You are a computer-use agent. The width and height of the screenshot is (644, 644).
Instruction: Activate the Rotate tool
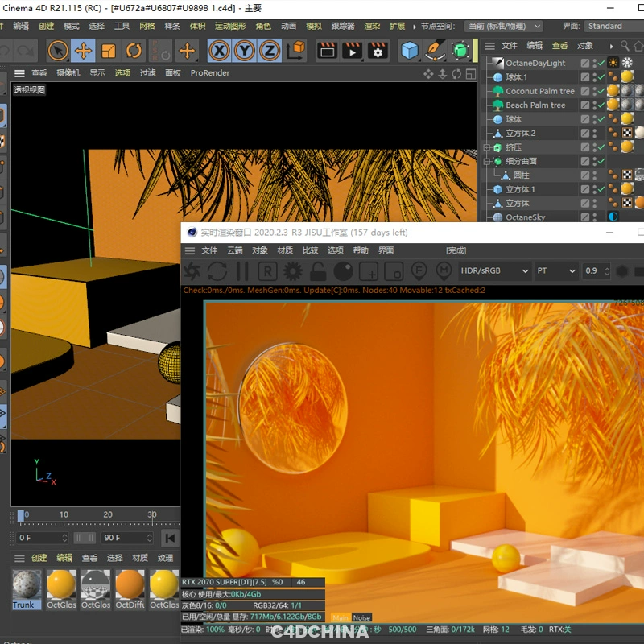click(x=134, y=51)
